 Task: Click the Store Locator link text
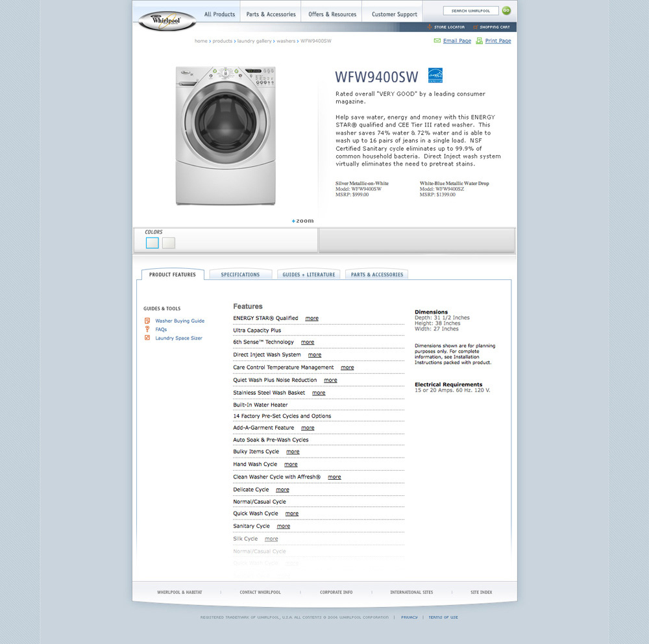449,27
